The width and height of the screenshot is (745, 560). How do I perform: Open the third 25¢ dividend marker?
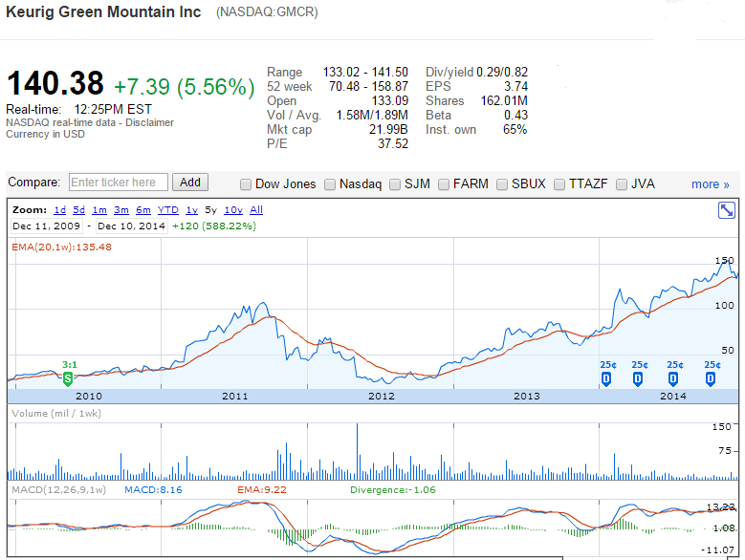click(673, 378)
